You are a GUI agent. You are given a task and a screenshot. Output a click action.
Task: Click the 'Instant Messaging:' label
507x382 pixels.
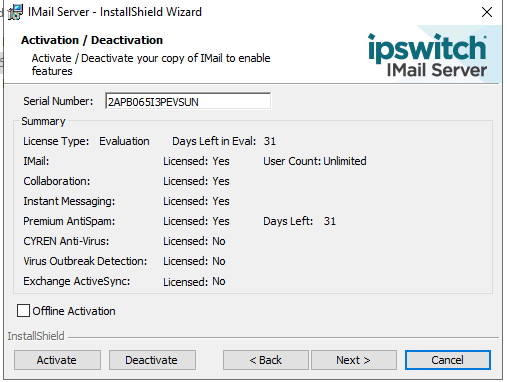click(69, 201)
